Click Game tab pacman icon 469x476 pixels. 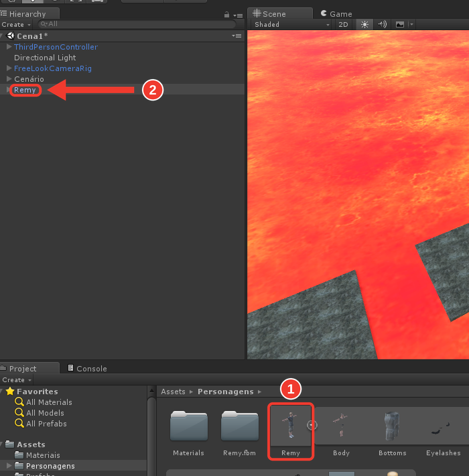324,13
